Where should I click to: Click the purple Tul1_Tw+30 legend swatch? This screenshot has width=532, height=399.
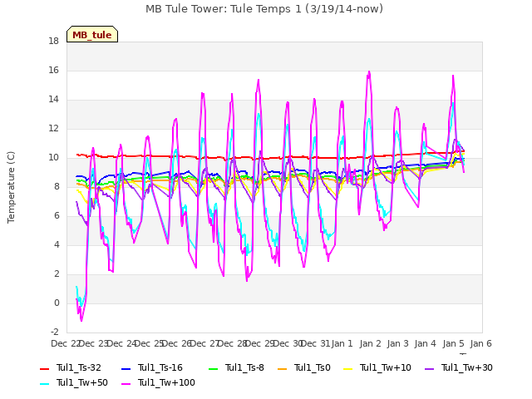[x=429, y=369]
